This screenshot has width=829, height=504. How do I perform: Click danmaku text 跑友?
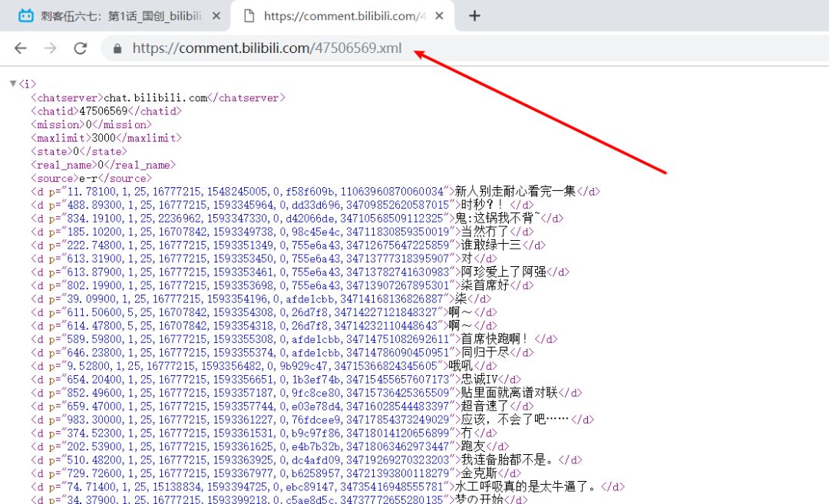[473, 446]
